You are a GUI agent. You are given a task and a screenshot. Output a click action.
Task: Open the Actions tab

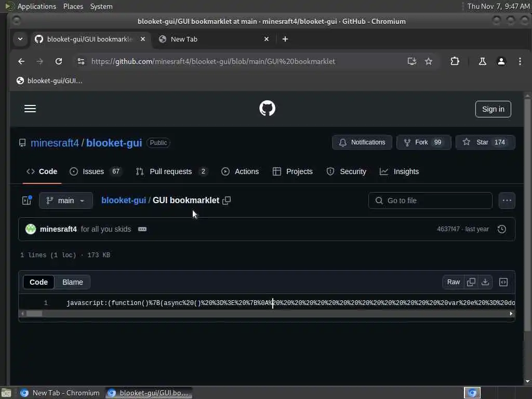click(x=240, y=171)
